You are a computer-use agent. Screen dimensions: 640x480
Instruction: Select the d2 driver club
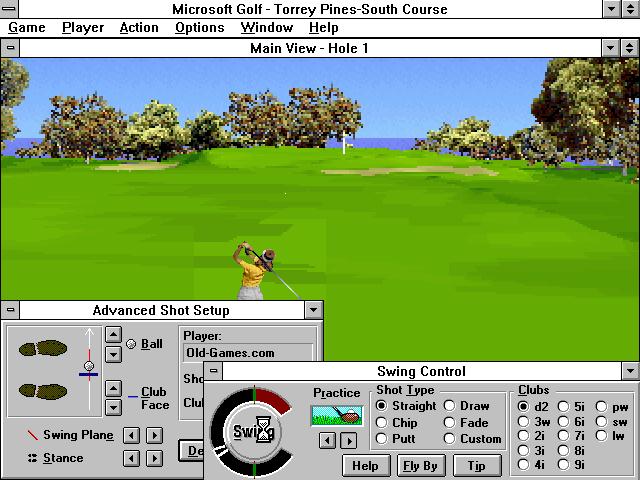coord(533,407)
